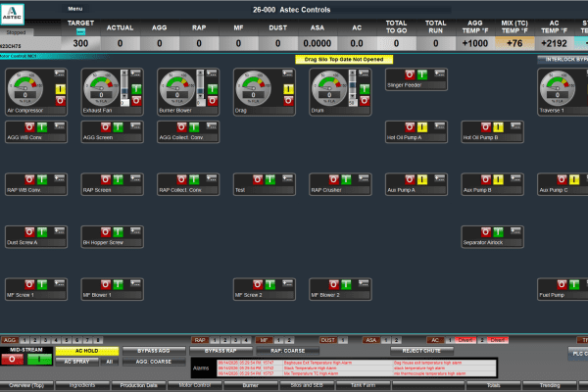Start the Air Compressor motor

click(x=60, y=89)
